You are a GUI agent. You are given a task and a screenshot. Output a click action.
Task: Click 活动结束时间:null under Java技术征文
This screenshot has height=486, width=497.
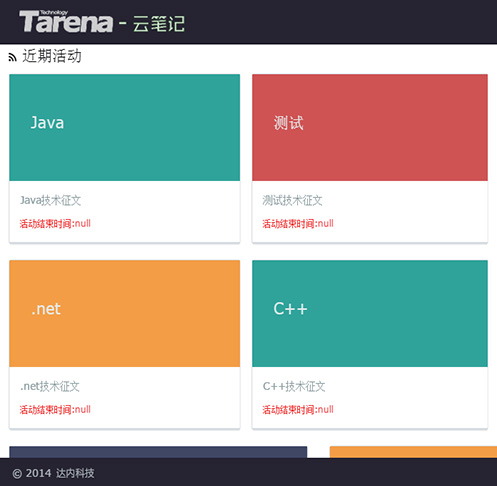click(x=55, y=223)
